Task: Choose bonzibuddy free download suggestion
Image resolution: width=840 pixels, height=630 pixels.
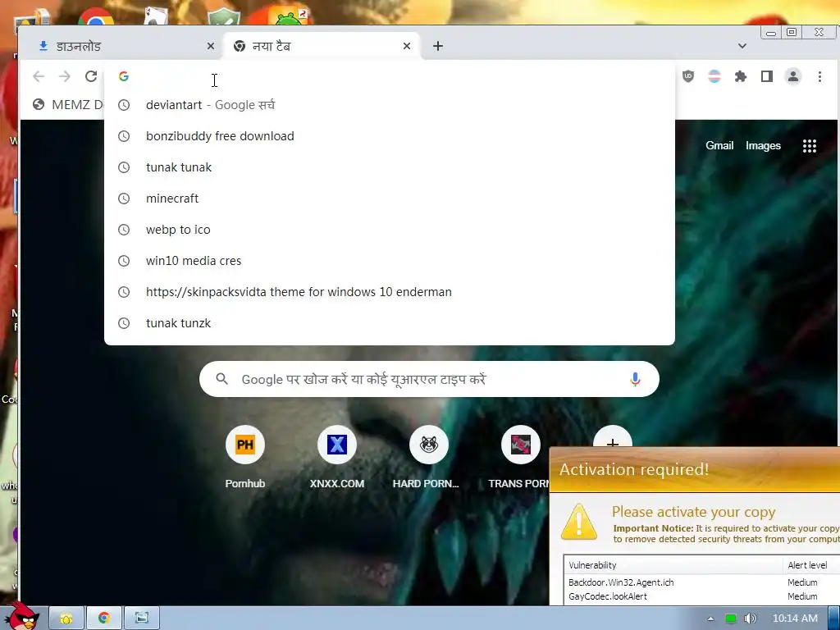Action: (390, 136)
